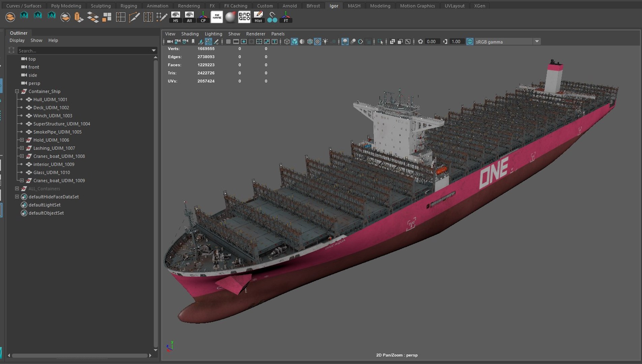642x364 pixels.
Task: Open the sRGB gamma view transform dropdown
Action: click(508, 41)
